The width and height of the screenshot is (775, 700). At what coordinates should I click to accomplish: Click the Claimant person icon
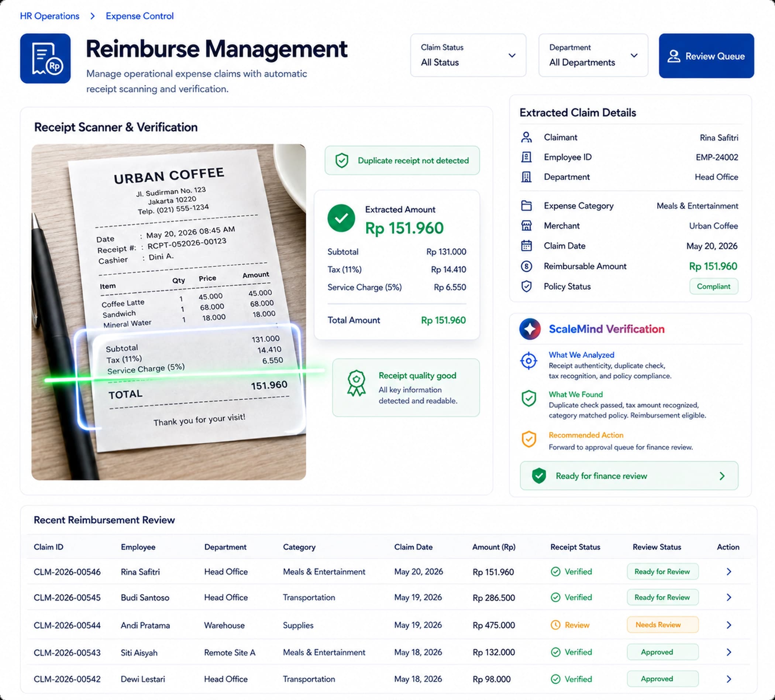point(526,137)
